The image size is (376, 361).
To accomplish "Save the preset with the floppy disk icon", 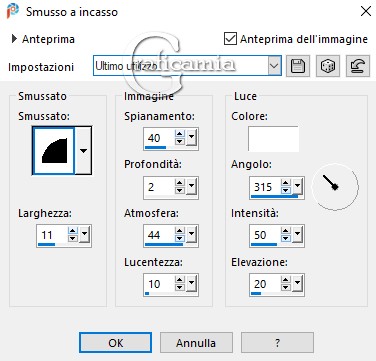I will click(x=298, y=66).
